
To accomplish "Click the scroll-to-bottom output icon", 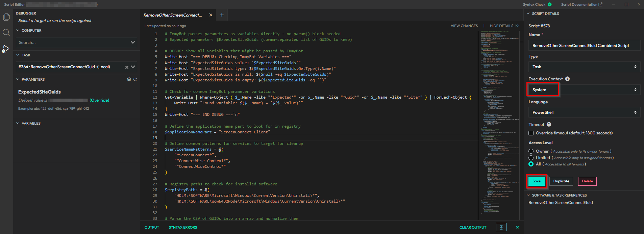I will [501, 227].
